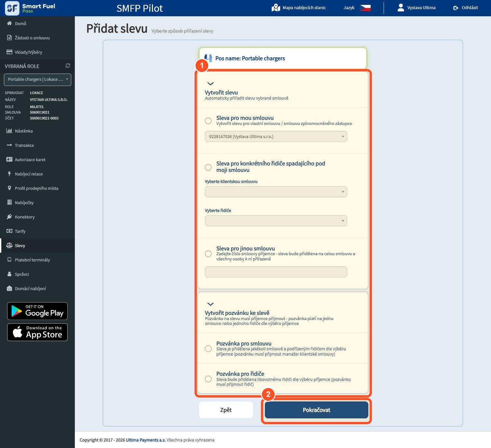Open the 9229147026 contract dropdown
Screen dimensions: 491x448
click(x=276, y=136)
